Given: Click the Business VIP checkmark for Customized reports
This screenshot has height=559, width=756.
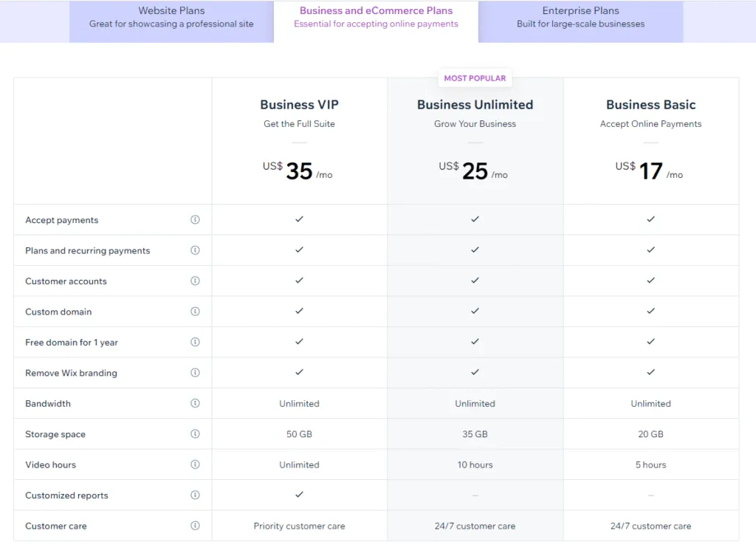Looking at the screenshot, I should (299, 495).
